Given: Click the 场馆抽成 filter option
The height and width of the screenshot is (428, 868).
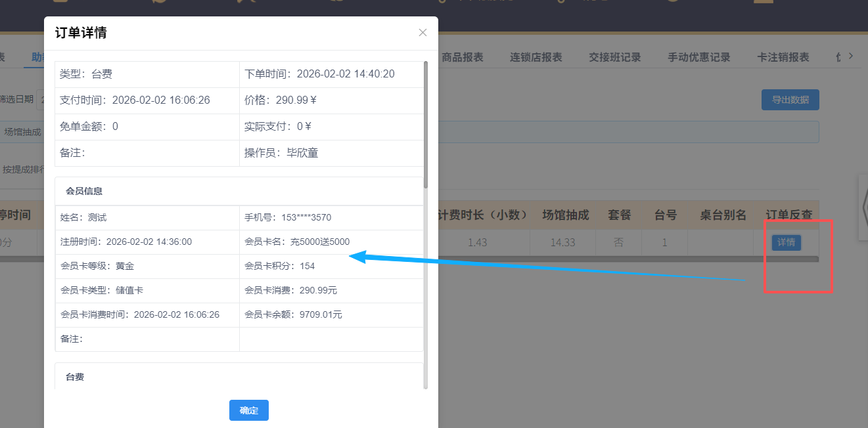Looking at the screenshot, I should pyautogui.click(x=23, y=131).
